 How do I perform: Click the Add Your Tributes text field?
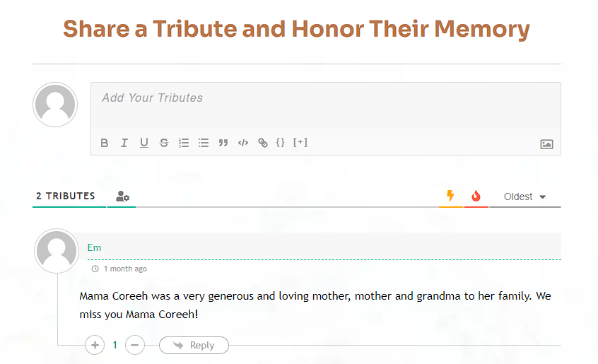coord(325,105)
